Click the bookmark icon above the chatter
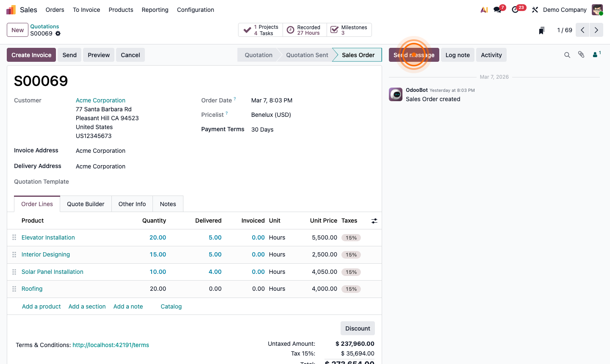 541,30
